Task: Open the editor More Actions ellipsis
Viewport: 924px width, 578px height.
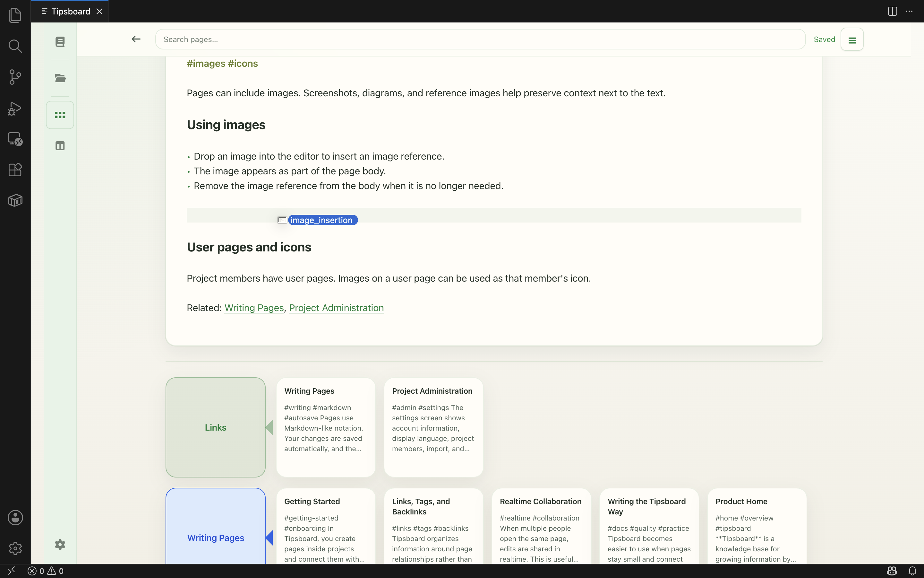Action: coord(909,12)
